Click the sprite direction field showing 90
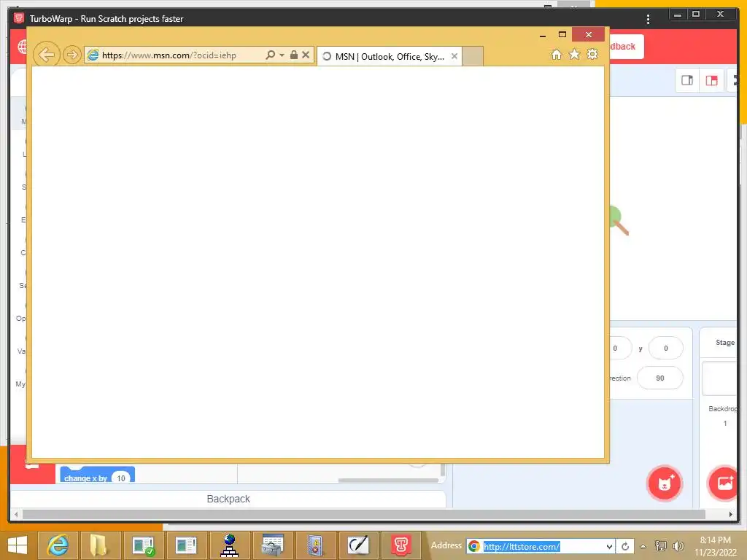The width and height of the screenshot is (747, 560). 659,378
